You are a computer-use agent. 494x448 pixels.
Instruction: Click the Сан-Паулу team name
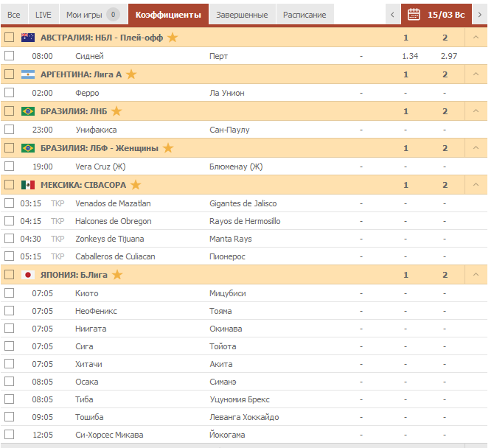pyautogui.click(x=229, y=130)
